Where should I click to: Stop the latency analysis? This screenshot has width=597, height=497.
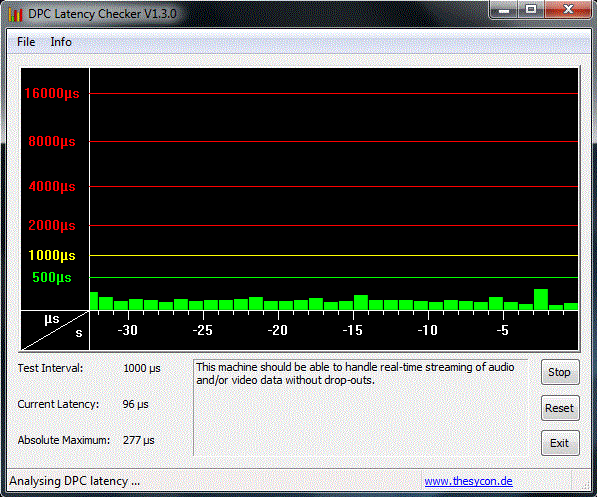[560, 372]
